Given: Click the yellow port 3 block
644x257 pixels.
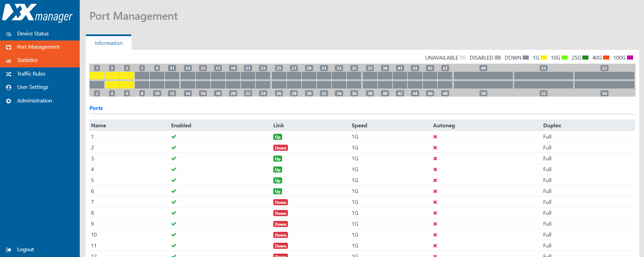Looking at the screenshot, I should click(112, 76).
